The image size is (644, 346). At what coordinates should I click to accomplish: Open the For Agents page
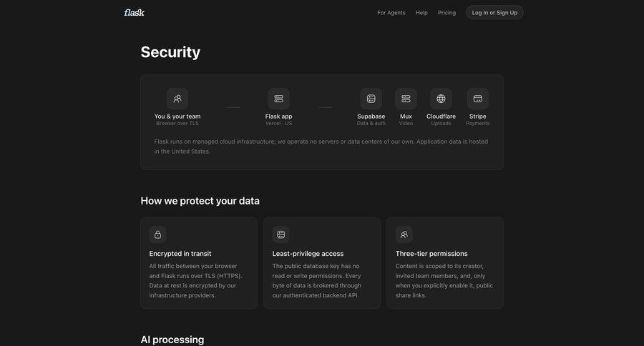pos(391,13)
